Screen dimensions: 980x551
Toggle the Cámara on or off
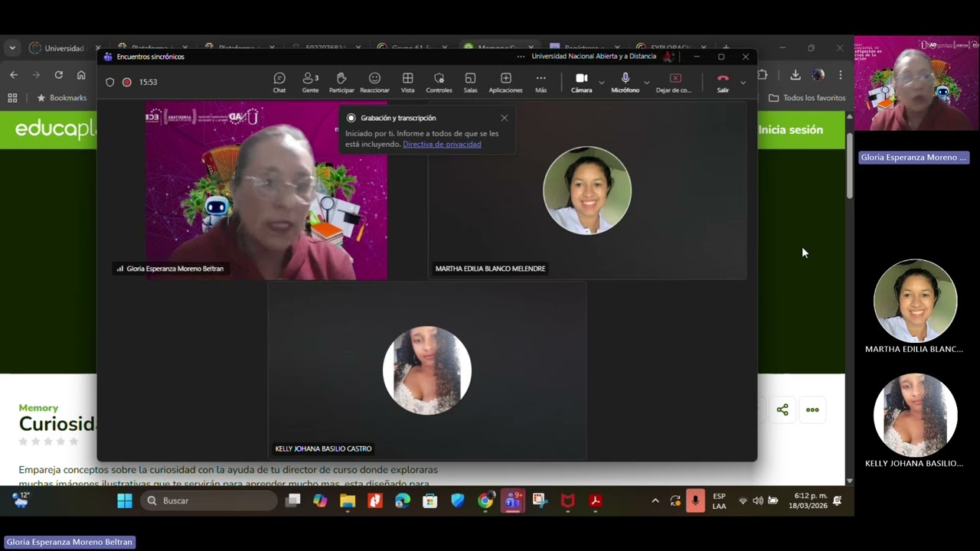pos(581,83)
